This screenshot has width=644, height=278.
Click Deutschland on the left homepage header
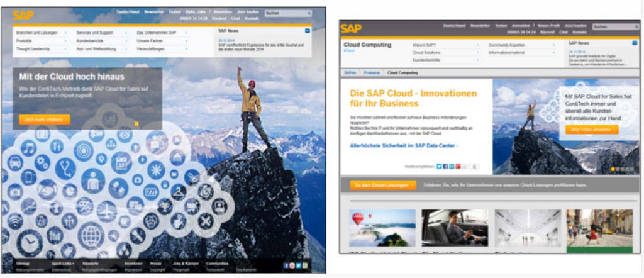(128, 12)
